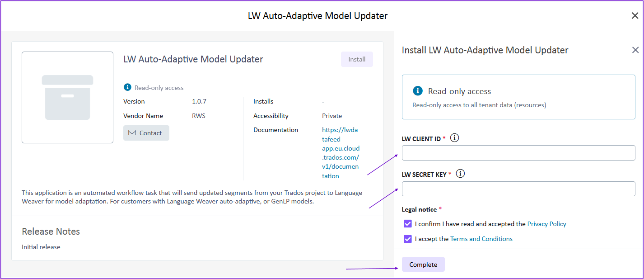Focus the LW CLIENT ID text field
Screen dimensions: 644x279
[518, 153]
